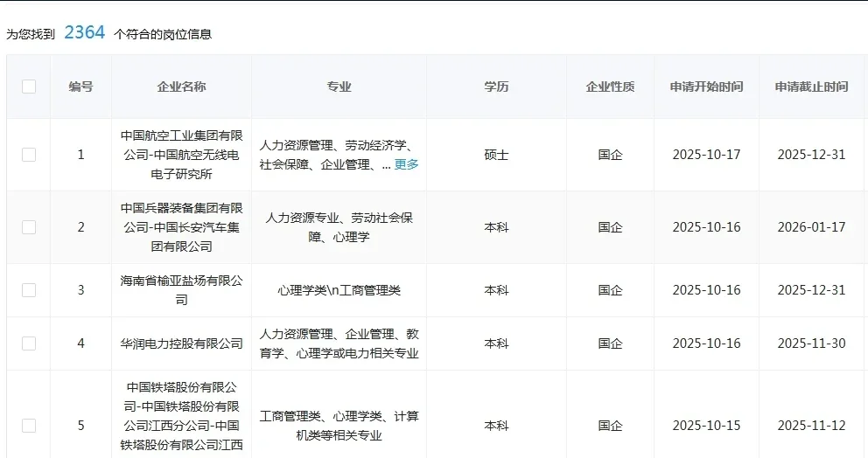This screenshot has height=458, width=868.
Task: Click 本科 education cell in row 3
Action: point(496,290)
